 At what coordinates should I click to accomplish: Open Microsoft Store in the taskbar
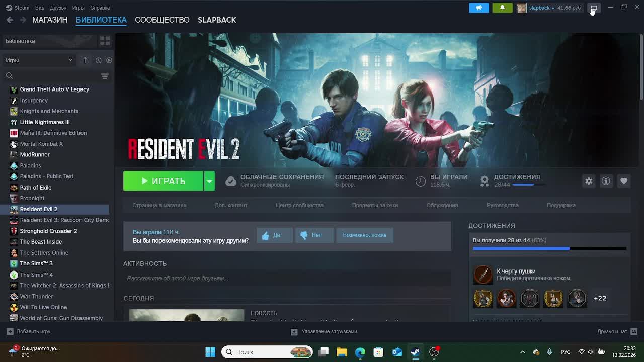pos(378,352)
